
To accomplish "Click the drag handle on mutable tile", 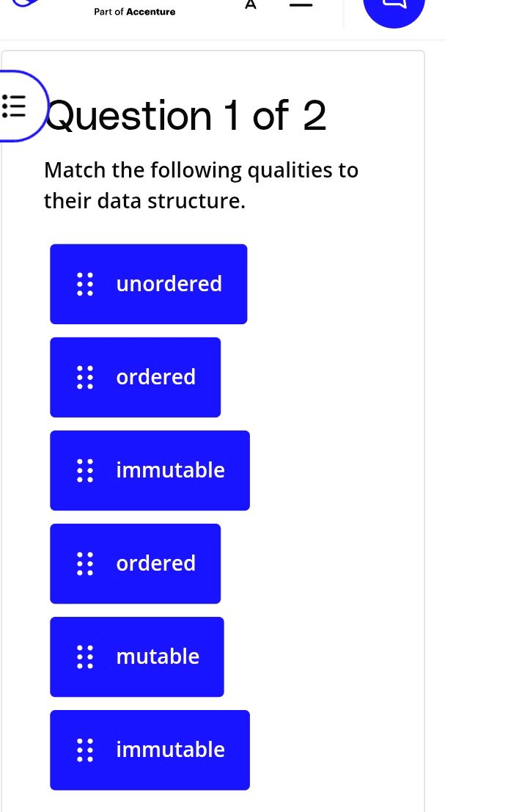I will [86, 656].
